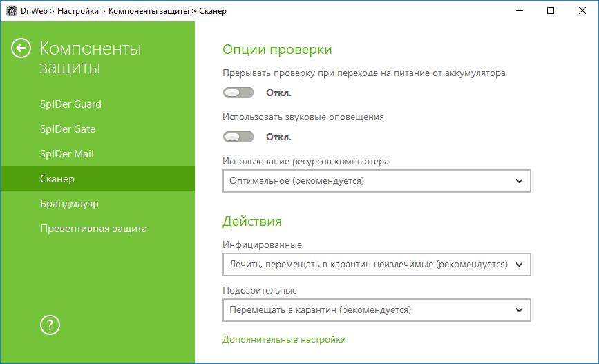This screenshot has width=599, height=364.
Task: Click the Инфицированные label
Action: 262,245
